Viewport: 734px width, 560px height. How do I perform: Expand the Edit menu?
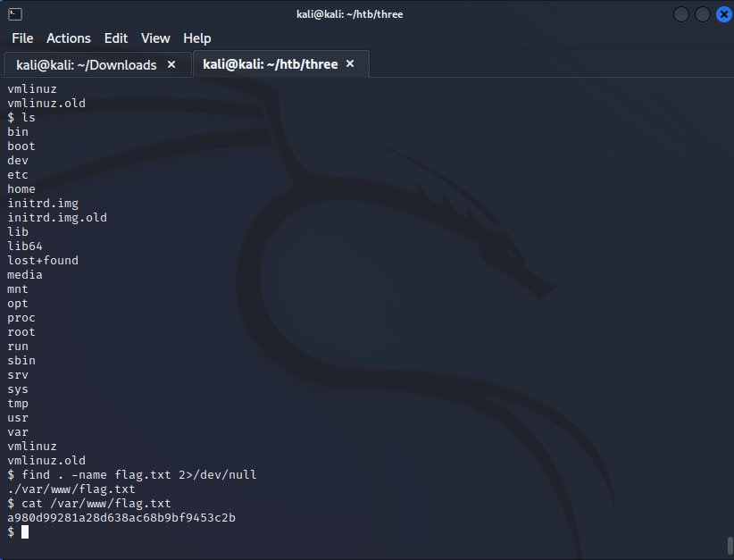pyautogui.click(x=116, y=38)
